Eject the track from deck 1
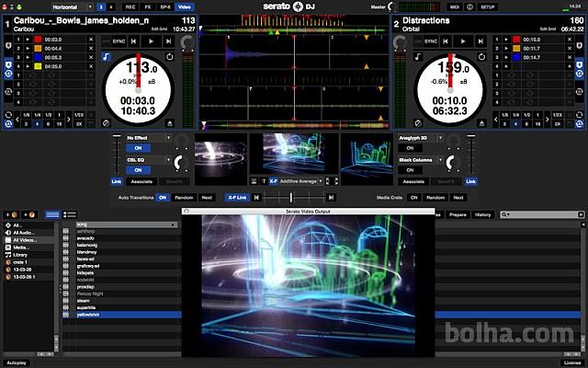 [x=170, y=123]
